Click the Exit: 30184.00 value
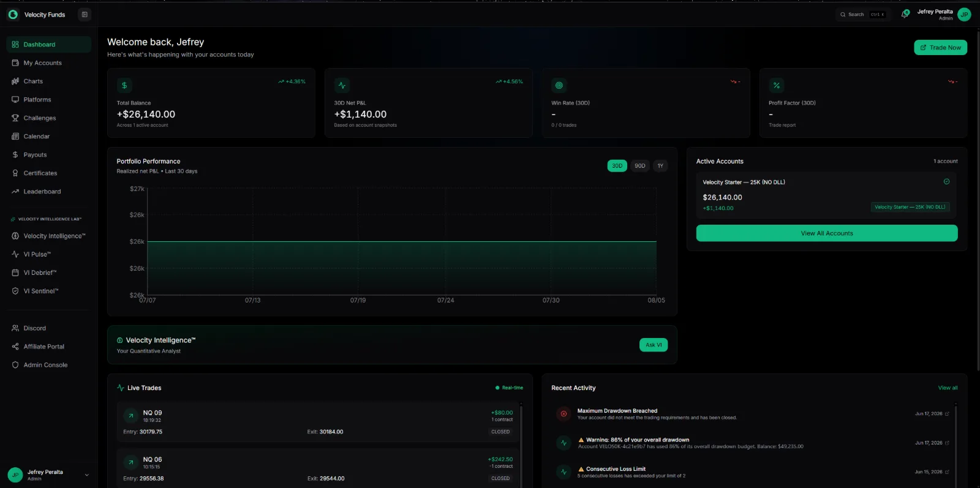The width and height of the screenshot is (980, 488). coord(325,432)
